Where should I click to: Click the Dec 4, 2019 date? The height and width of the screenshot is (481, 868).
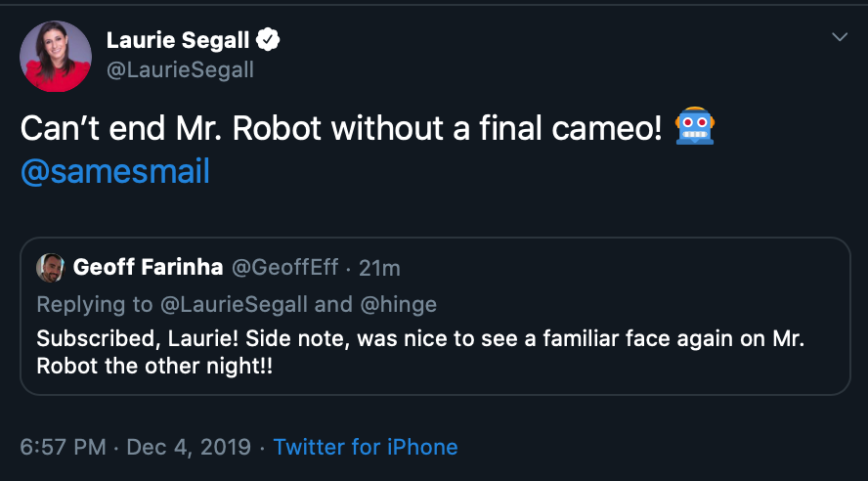coord(189,447)
